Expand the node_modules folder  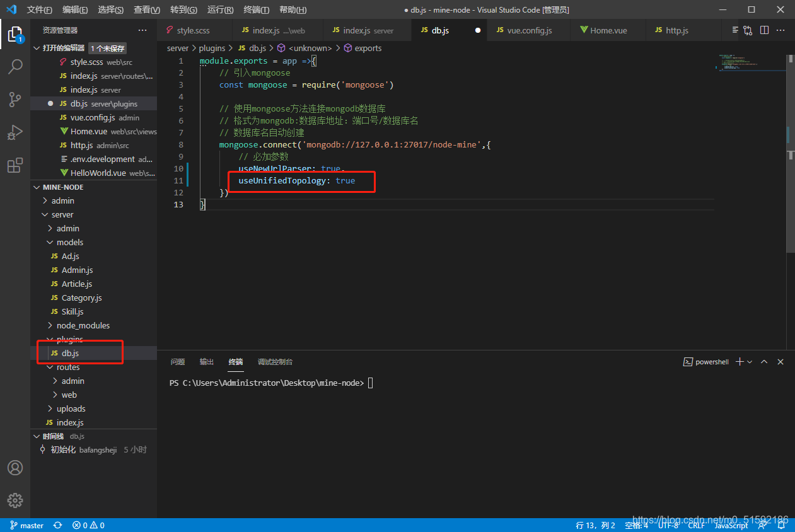(83, 325)
